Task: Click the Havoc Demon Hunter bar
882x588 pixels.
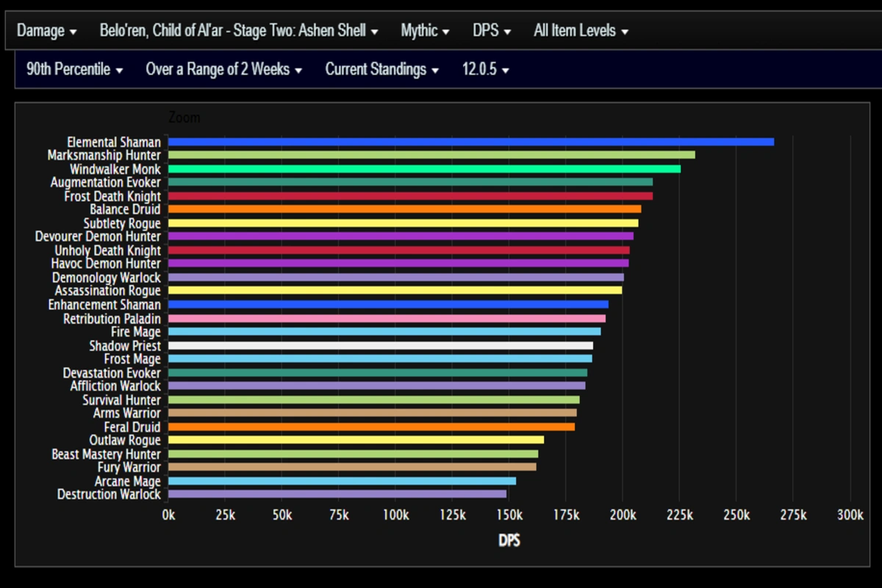Action: point(398,263)
